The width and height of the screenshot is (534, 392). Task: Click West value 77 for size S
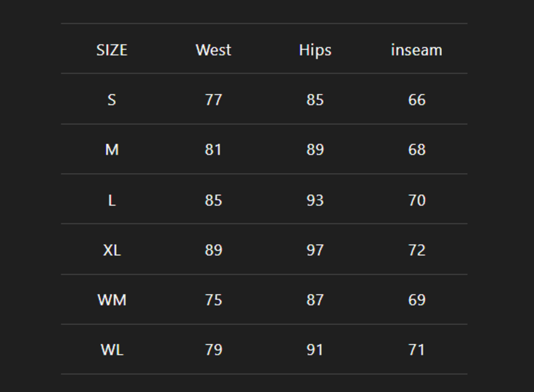click(x=214, y=100)
